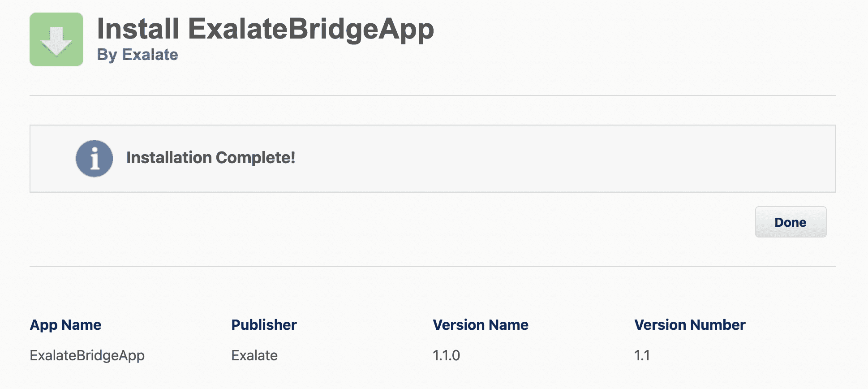The height and width of the screenshot is (389, 868).
Task: Open the By Exalate publisher link
Action: coord(137,55)
